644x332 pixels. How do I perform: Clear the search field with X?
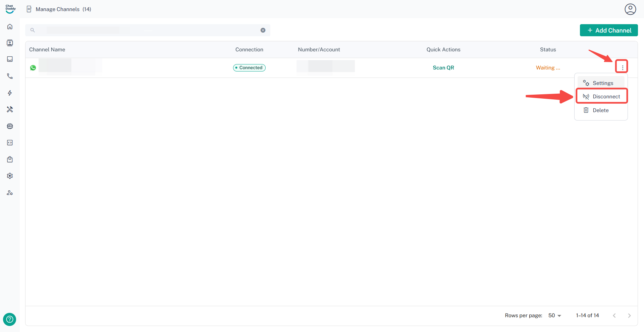tap(263, 30)
